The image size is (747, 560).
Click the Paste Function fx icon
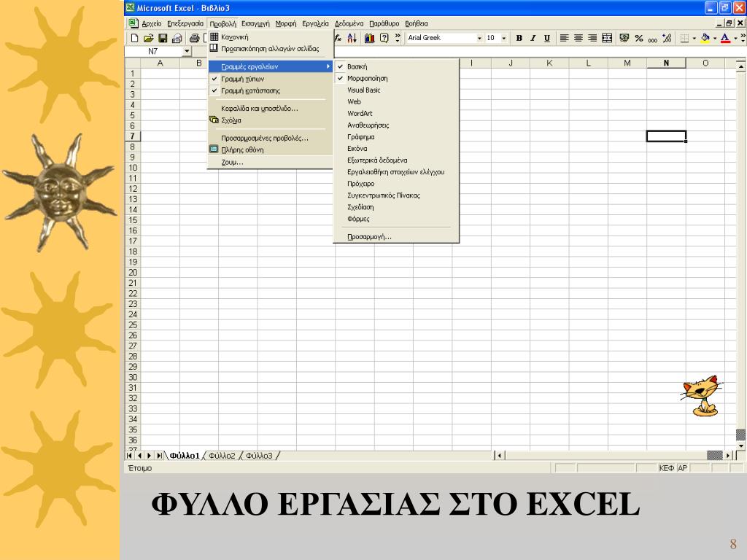pos(338,38)
